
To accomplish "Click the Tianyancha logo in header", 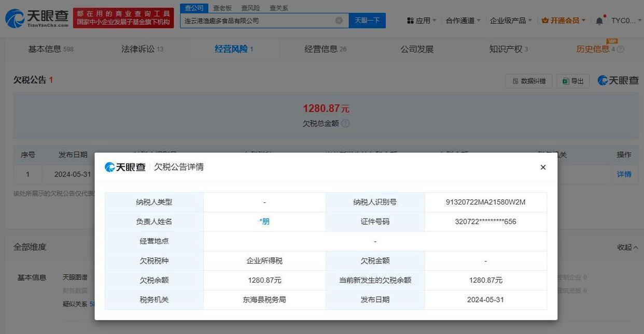I will point(37,18).
